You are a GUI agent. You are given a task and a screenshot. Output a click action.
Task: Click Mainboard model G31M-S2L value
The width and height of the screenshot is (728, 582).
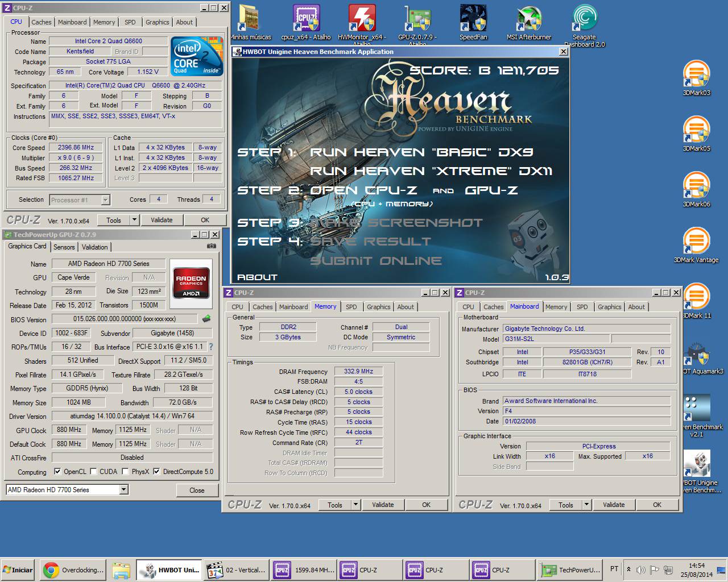557,339
